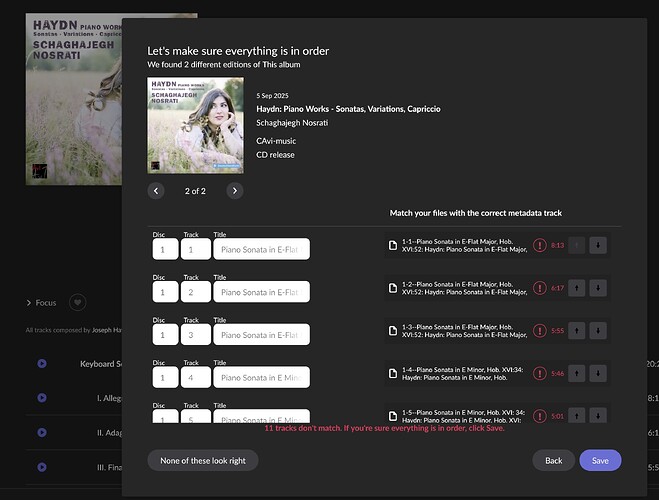Click album title Haydn: Piano Works
Screen dimensions: 659x500
pos(348,109)
